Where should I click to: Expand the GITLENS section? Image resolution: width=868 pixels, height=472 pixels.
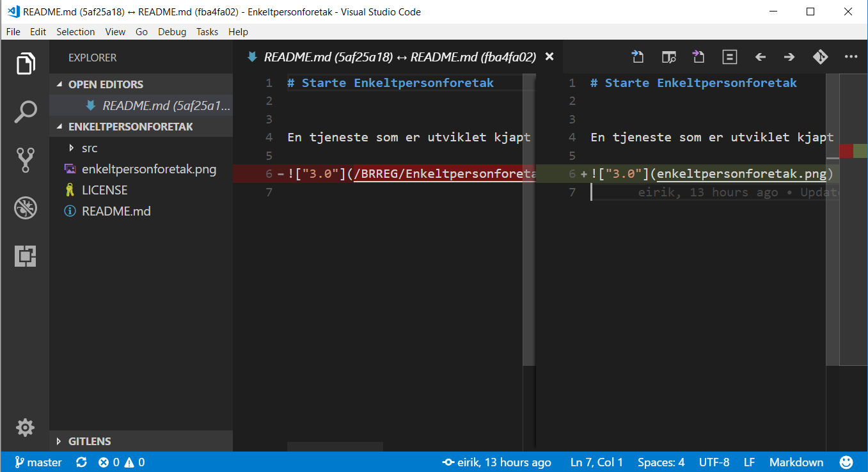[x=141, y=441]
